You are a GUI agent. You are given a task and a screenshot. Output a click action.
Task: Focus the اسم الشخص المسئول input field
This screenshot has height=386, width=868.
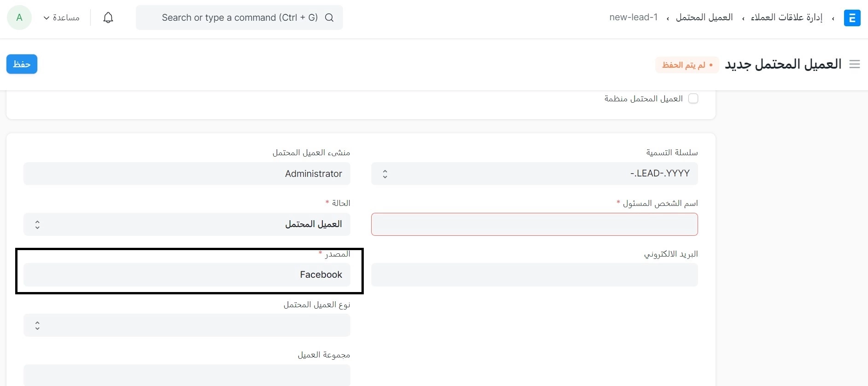pos(534,224)
